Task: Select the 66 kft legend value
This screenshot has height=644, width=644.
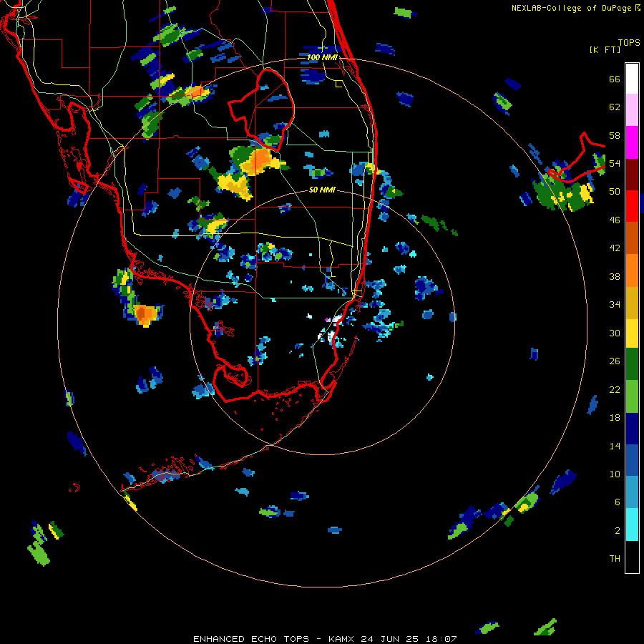Action: click(615, 79)
